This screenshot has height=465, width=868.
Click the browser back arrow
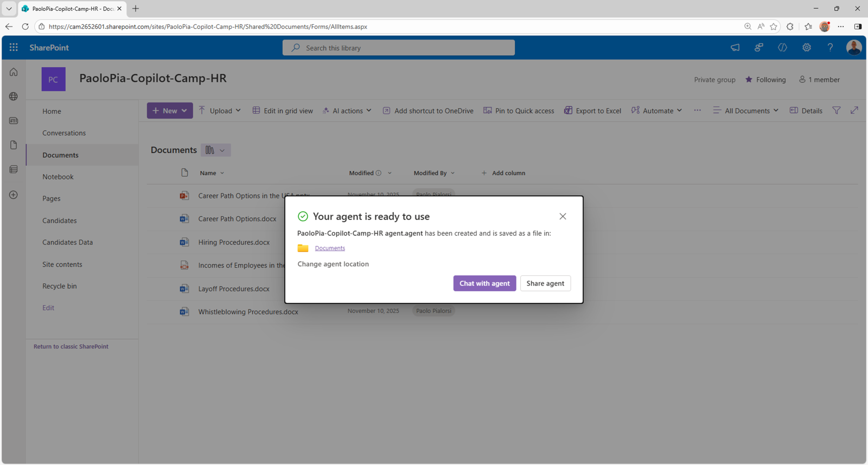click(9, 26)
